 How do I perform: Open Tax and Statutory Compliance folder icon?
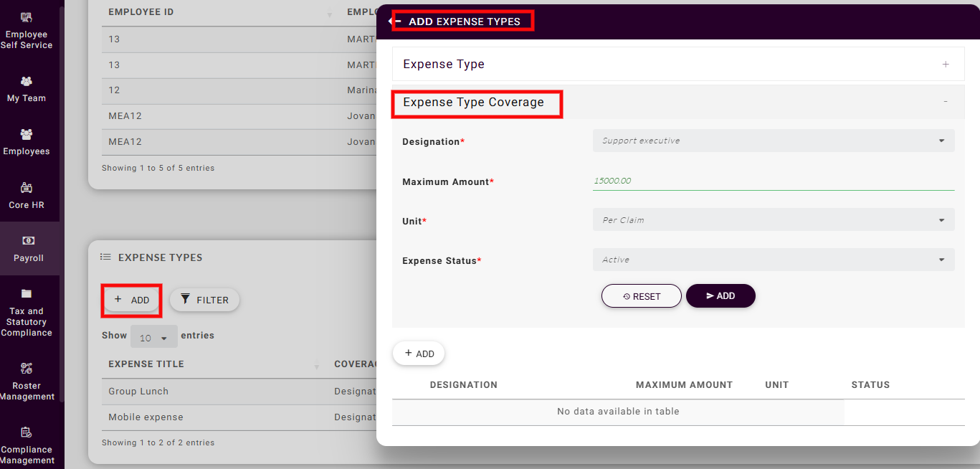(27, 294)
